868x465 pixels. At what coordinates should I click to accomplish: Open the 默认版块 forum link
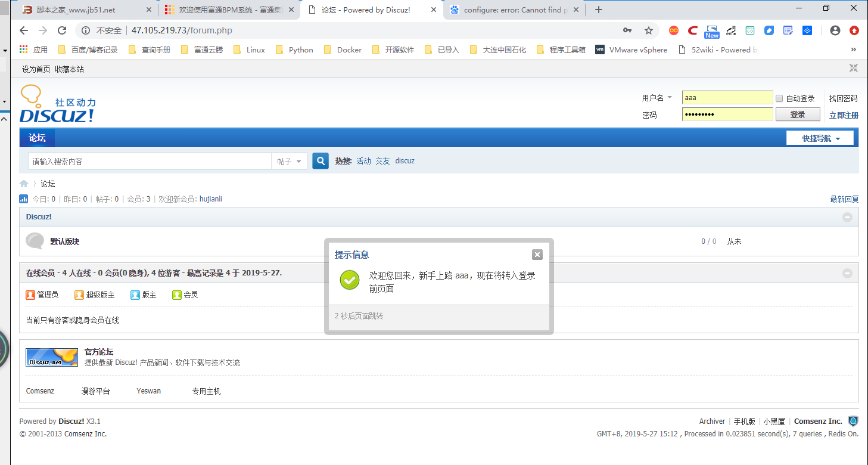(64, 241)
